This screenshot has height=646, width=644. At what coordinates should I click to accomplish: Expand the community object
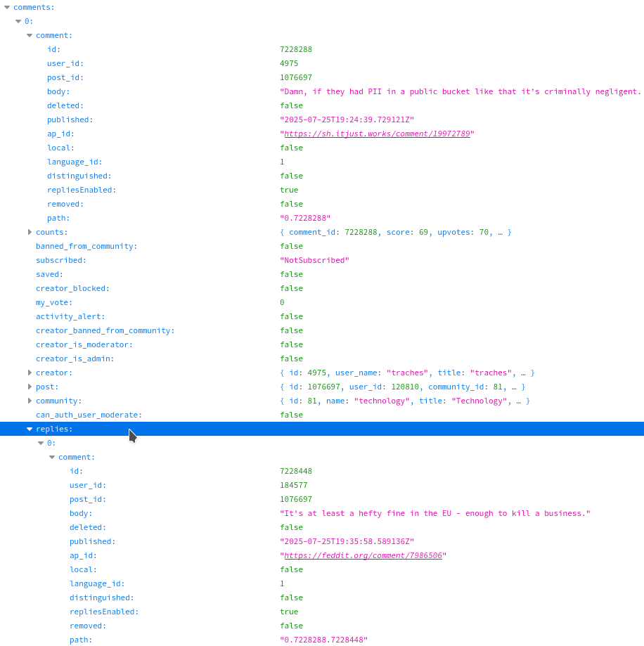pos(30,401)
